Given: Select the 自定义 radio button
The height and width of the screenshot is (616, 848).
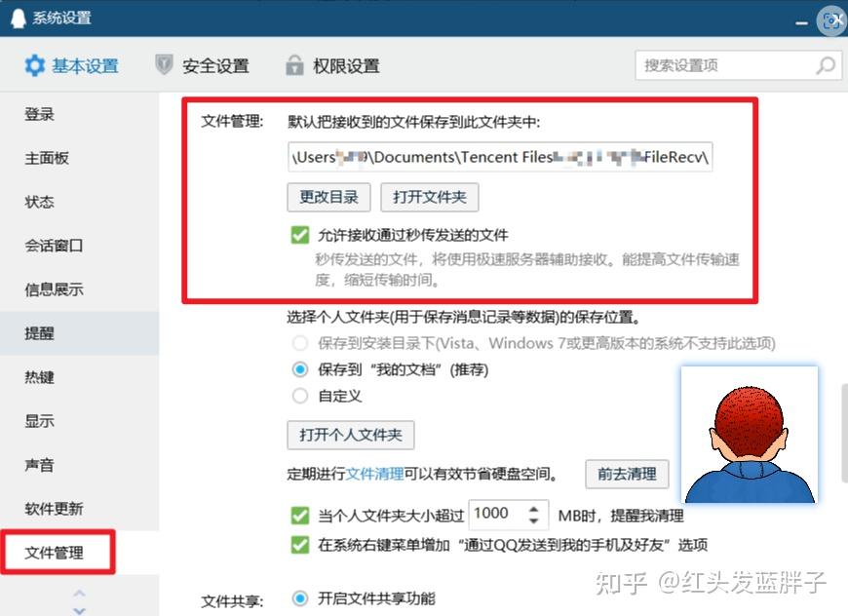Looking at the screenshot, I should tap(300, 396).
